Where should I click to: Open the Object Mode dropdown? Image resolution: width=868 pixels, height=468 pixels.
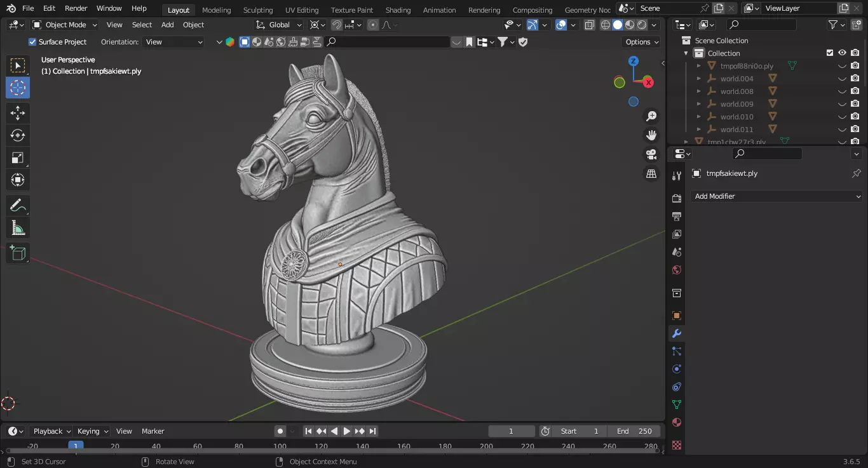click(65, 25)
